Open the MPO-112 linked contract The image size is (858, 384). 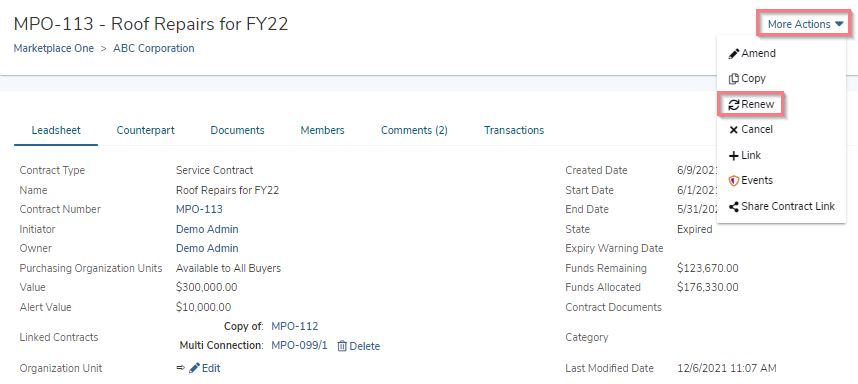coord(294,327)
